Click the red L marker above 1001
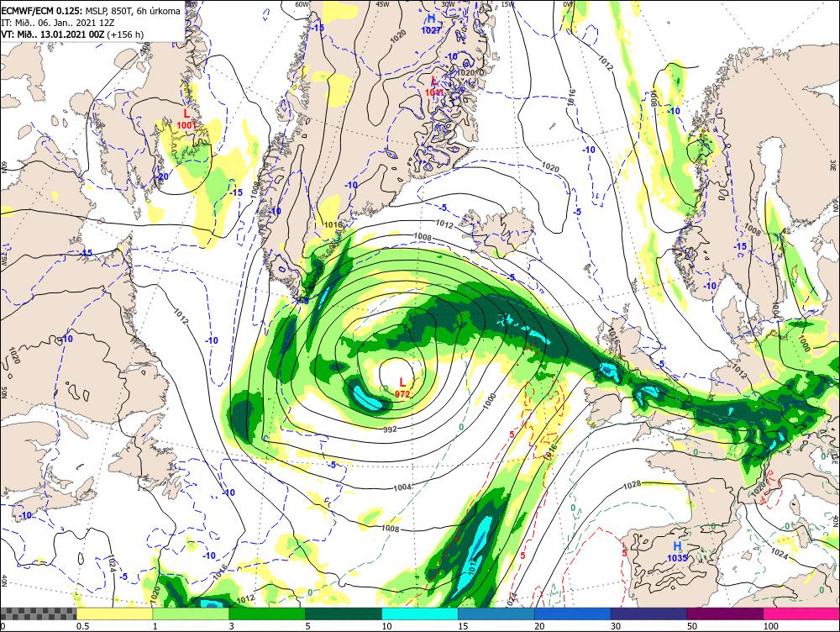 tap(186, 113)
